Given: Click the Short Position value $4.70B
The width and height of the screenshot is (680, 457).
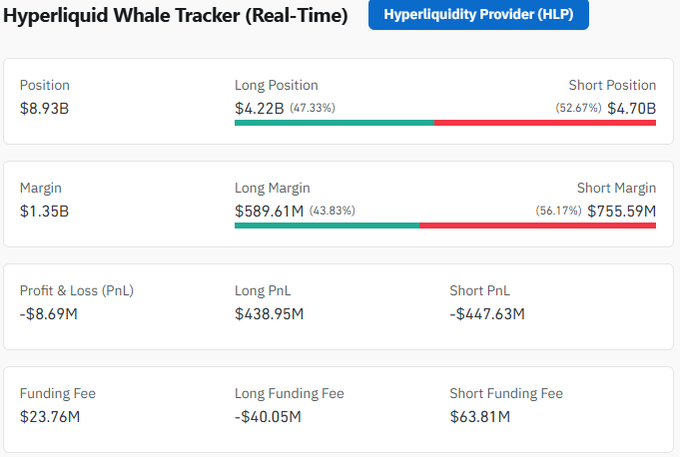Looking at the screenshot, I should click(631, 108).
